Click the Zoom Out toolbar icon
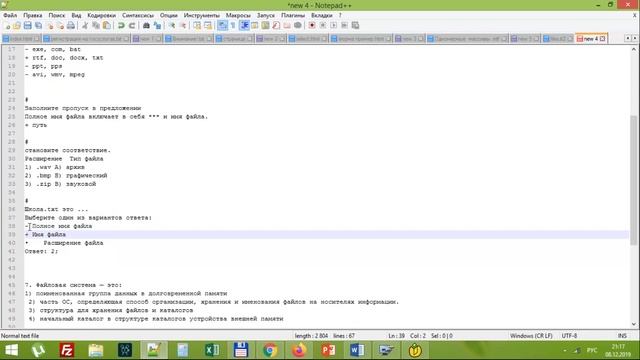The height and width of the screenshot is (360, 640). pos(183,26)
